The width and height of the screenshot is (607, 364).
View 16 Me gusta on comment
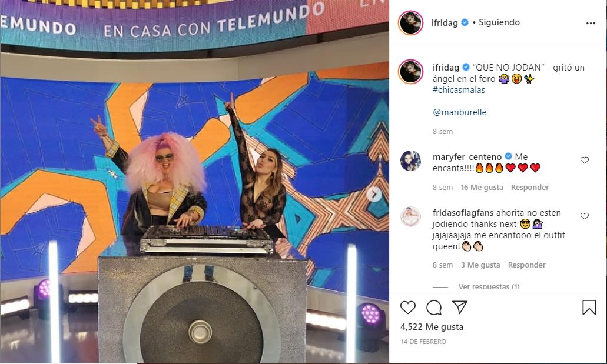pos(482,187)
